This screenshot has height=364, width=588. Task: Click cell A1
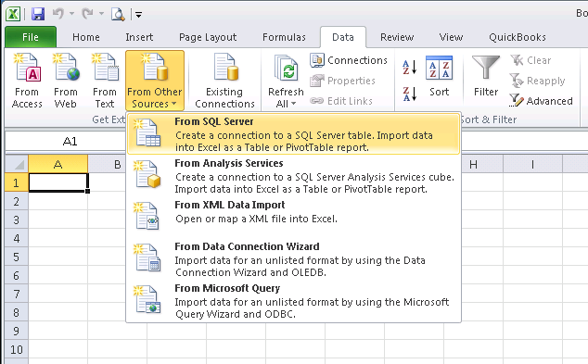58,182
